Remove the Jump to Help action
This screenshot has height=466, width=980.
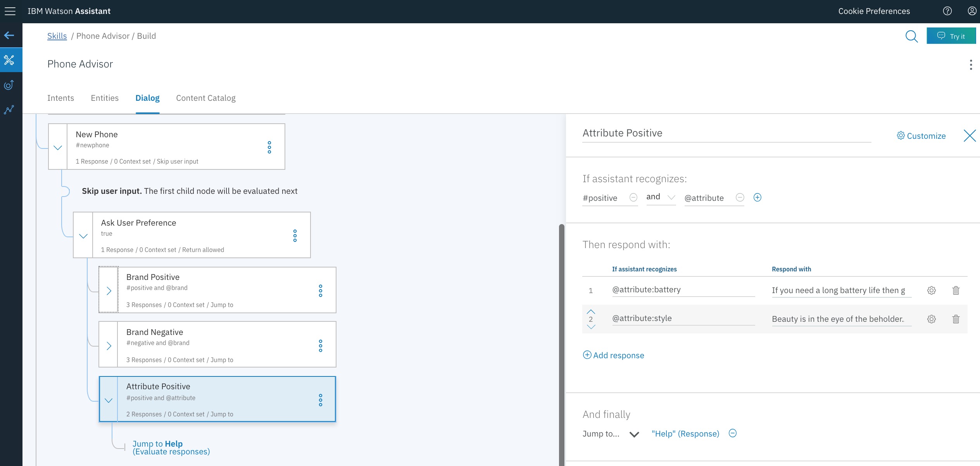click(x=732, y=433)
